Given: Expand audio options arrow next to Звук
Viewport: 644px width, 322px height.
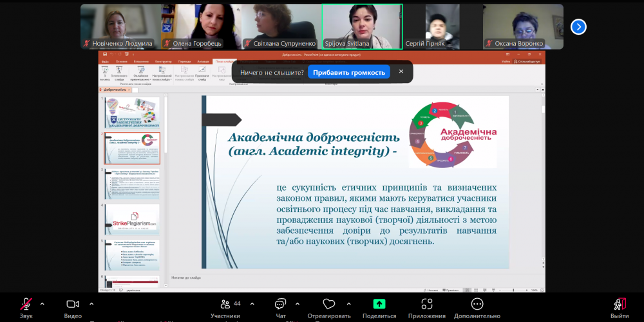Looking at the screenshot, I should [x=43, y=303].
